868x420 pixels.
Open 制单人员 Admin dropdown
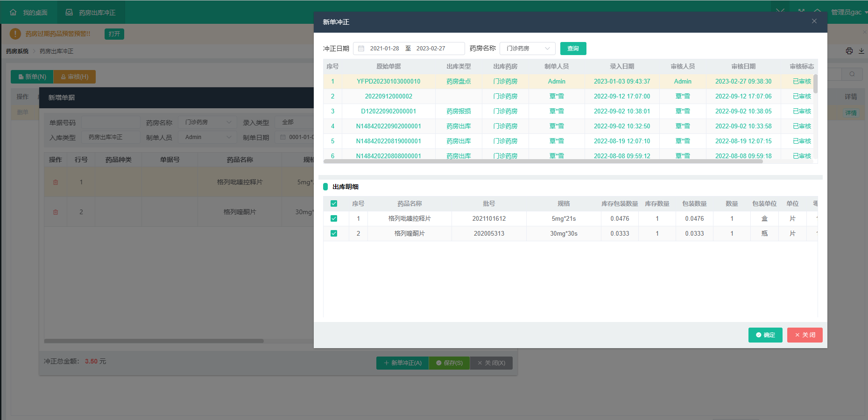click(208, 137)
